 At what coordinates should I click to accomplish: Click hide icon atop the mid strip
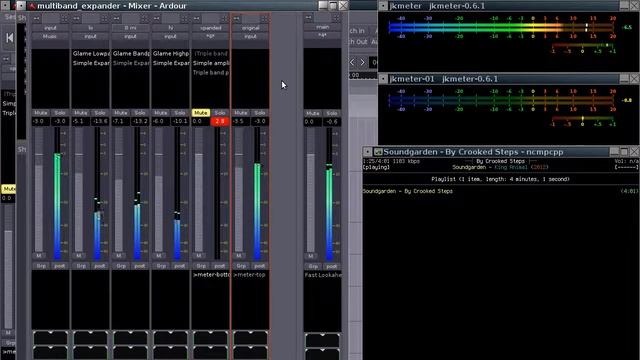click(144, 18)
